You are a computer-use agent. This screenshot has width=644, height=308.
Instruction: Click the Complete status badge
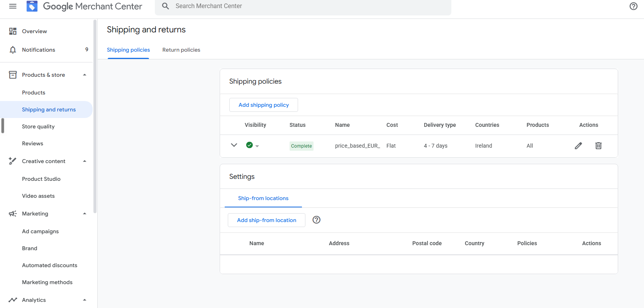[x=302, y=146]
